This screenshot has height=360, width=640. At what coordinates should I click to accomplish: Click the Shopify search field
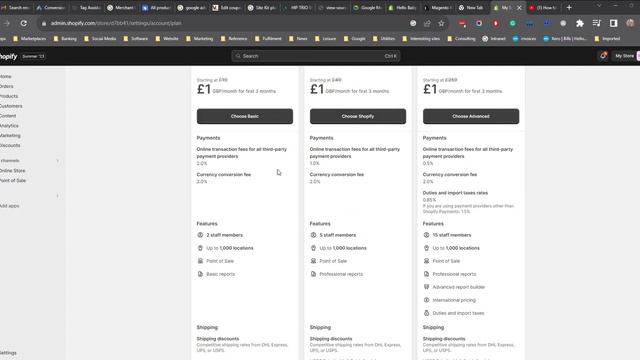[316, 56]
